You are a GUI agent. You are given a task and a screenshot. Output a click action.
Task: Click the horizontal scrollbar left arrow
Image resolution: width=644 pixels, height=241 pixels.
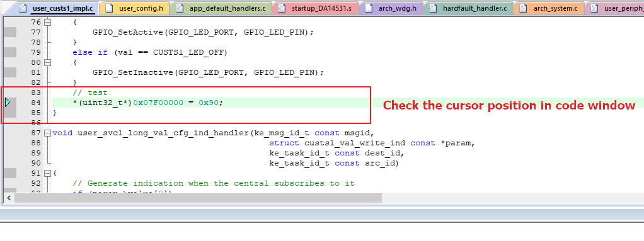(x=9, y=198)
